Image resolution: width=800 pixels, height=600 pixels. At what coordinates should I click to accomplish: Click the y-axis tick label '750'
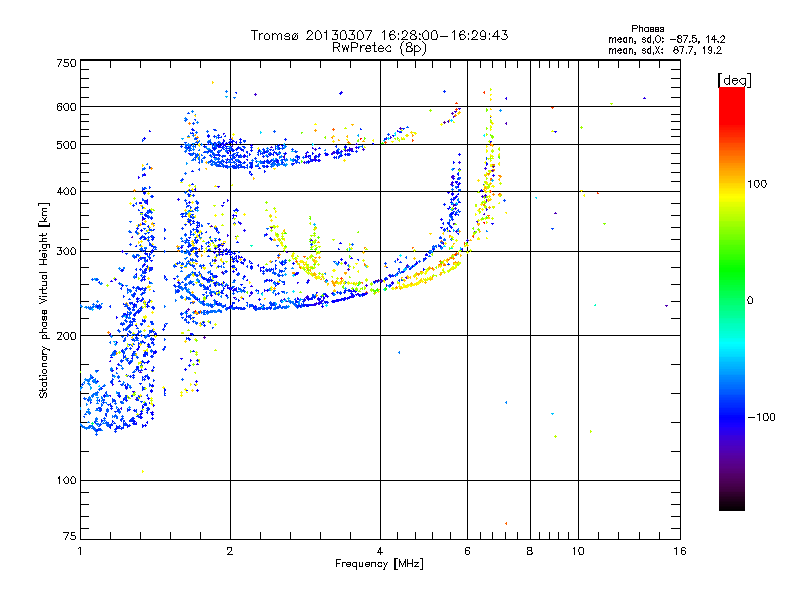coord(66,63)
